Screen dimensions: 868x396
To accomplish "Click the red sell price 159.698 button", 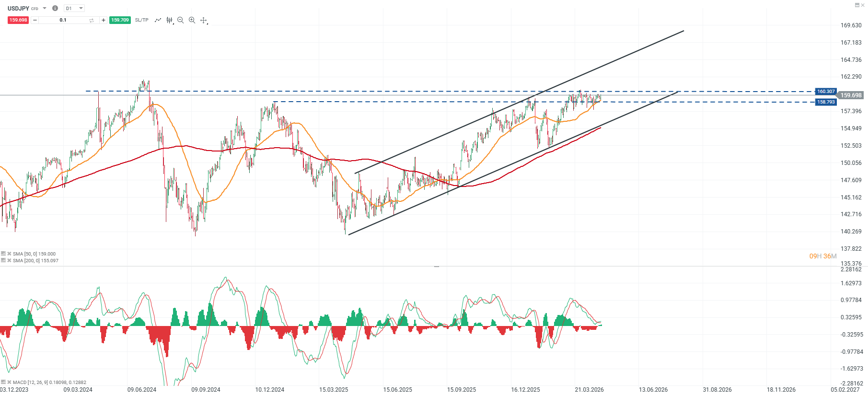I will tap(18, 20).
